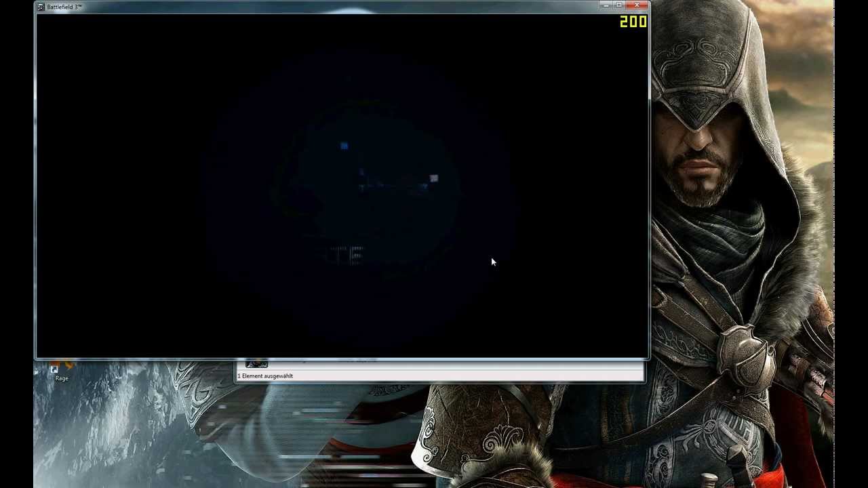Screen dimensions: 868x488
Task: Minimize the Battlefield 3 window
Action: [x=605, y=5]
